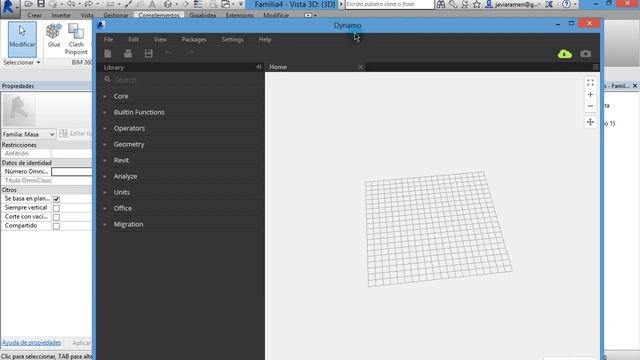Screen dimensions: 640x360
Task: Click the New file icon in Dynamo toolbar
Action: coord(108,53)
